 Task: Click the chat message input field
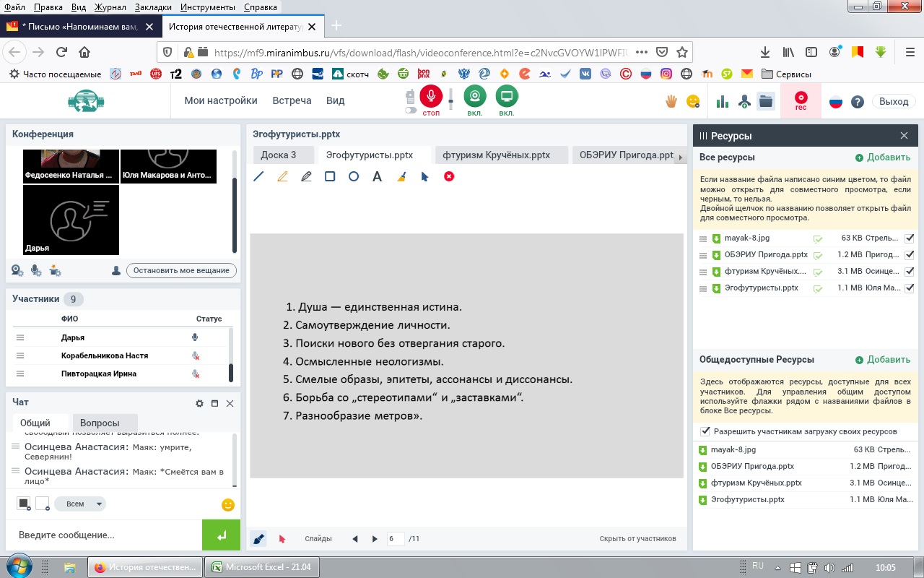[104, 535]
